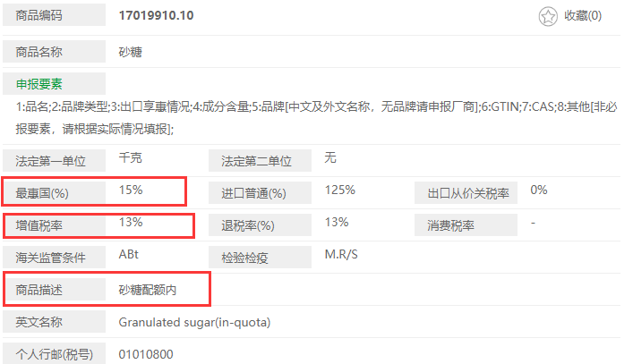The image size is (633, 364).
Task: Click the 15% most-favored-nation rate value
Action: [131, 190]
